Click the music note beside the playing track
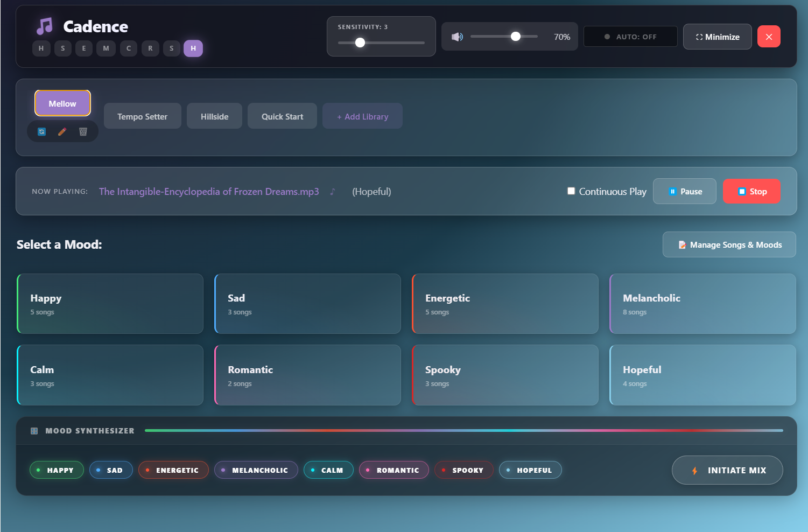Viewport: 808px width, 532px height. pyautogui.click(x=332, y=192)
